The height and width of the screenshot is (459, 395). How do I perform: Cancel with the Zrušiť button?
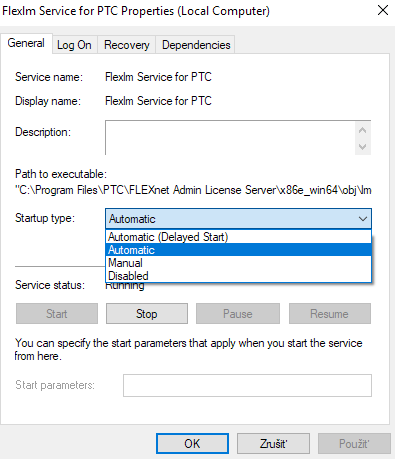pyautogui.click(x=273, y=444)
